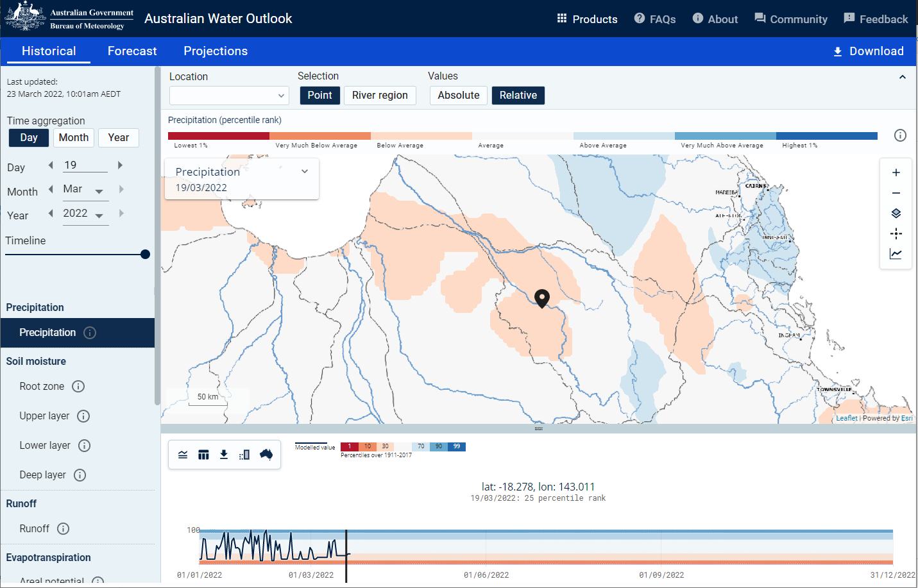
Task: Open the Projections tab
Action: [x=215, y=51]
